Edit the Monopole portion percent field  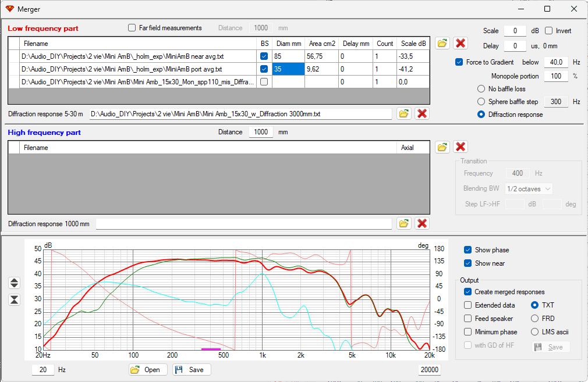pyautogui.click(x=556, y=76)
